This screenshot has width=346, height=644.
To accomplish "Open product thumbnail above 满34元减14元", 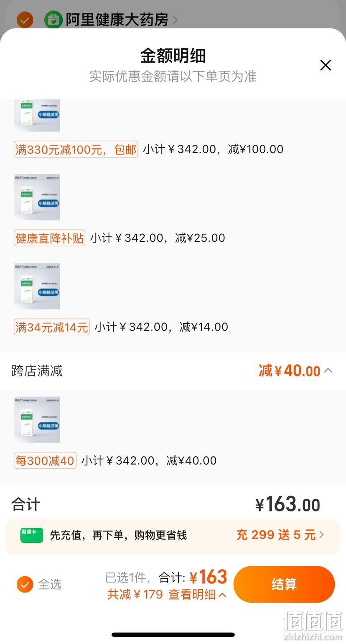I will (x=37, y=286).
